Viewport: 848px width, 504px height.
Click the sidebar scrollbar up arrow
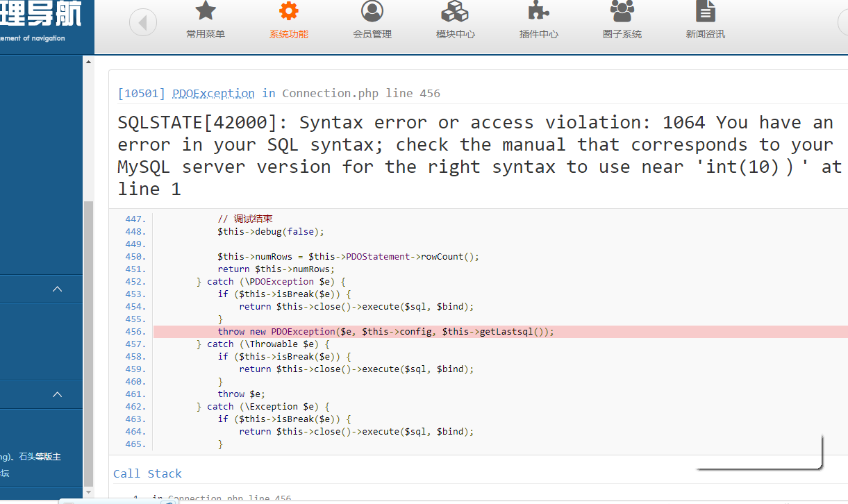point(88,62)
